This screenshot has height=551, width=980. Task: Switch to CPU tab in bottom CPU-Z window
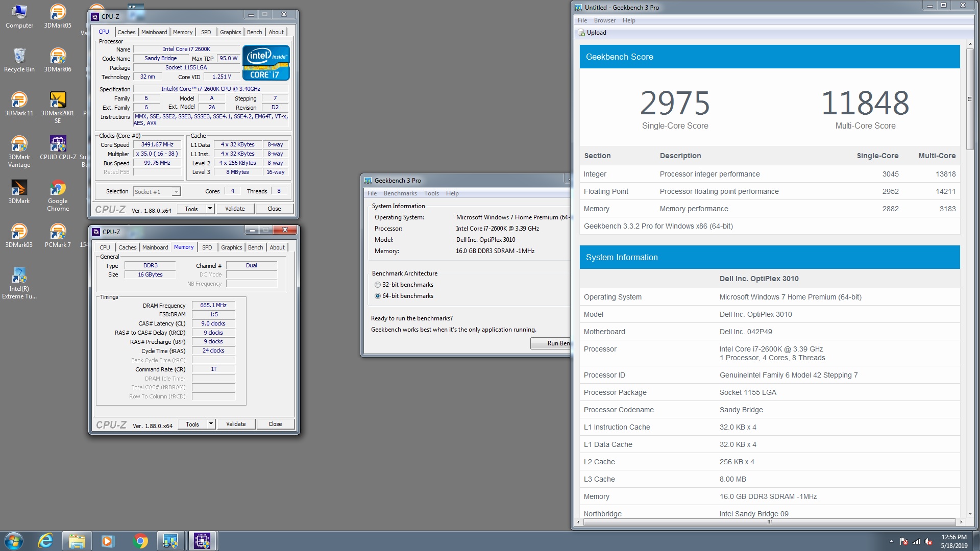105,247
